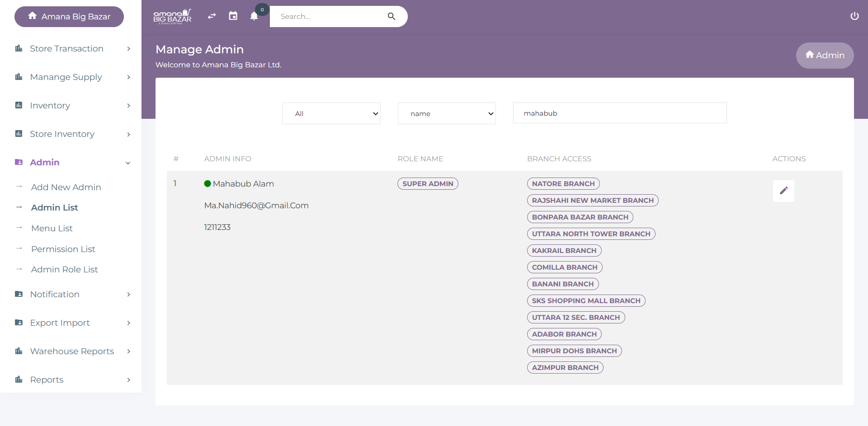The image size is (868, 426).
Task: Expand the Inventory menu chevron
Action: (128, 106)
